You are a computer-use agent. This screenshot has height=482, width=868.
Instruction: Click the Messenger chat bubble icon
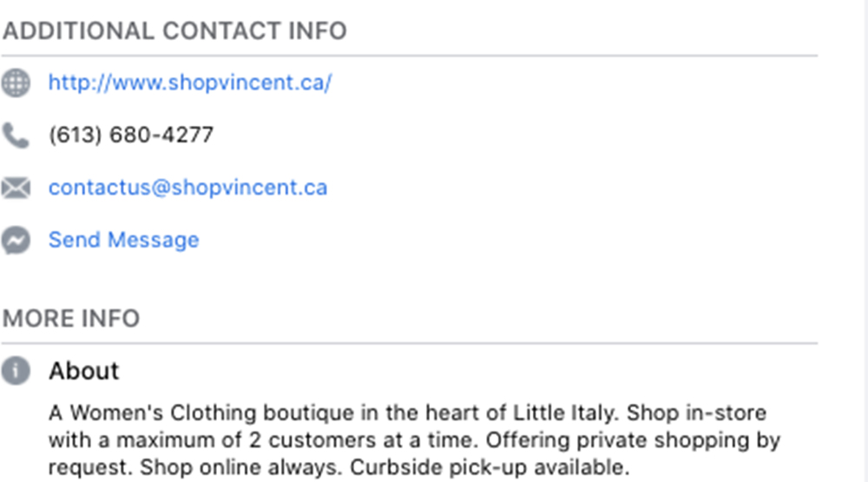coord(16,240)
